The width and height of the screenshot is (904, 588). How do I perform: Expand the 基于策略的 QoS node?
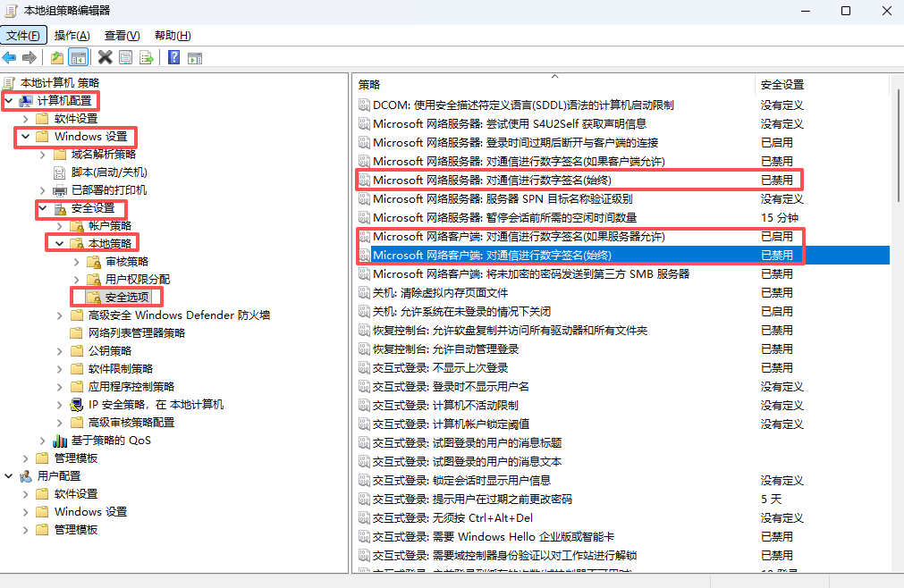coord(42,441)
